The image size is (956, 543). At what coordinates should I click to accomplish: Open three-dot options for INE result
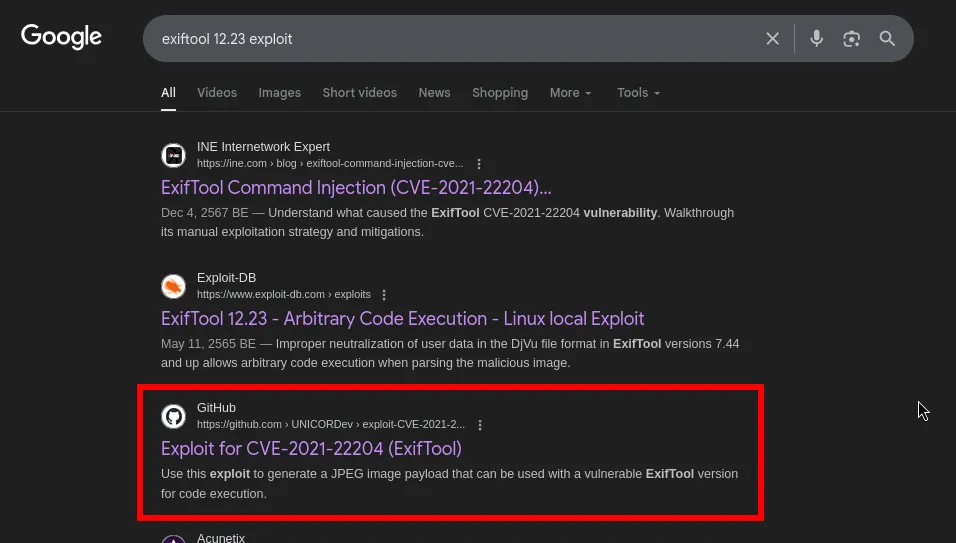pos(479,164)
